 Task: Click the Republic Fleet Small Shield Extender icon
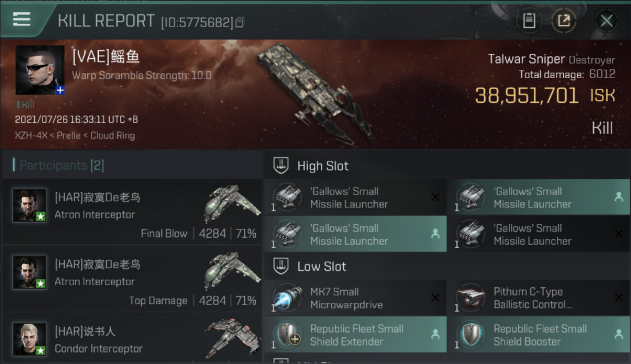286,335
